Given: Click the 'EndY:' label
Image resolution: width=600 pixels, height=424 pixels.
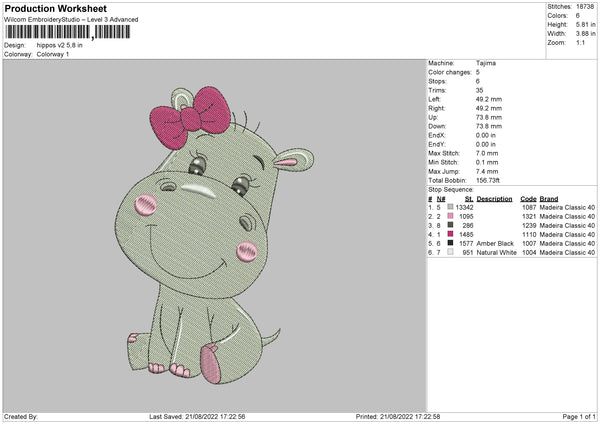Looking at the screenshot, I should [x=437, y=145].
